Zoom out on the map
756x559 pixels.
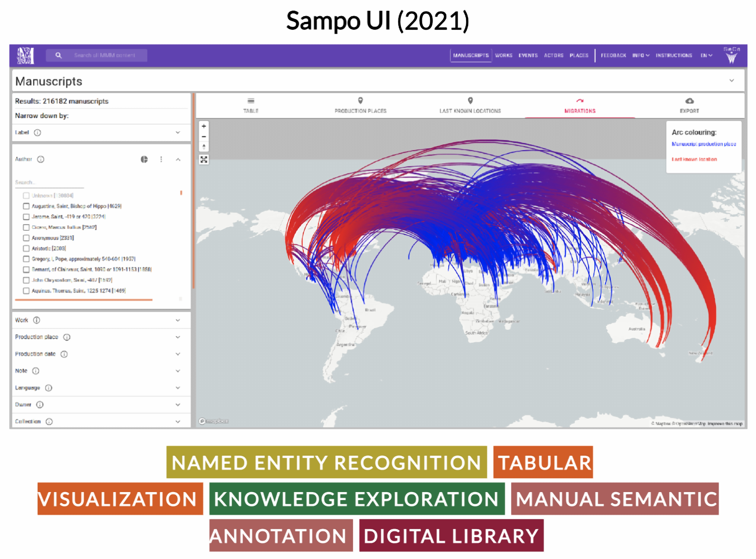204,137
